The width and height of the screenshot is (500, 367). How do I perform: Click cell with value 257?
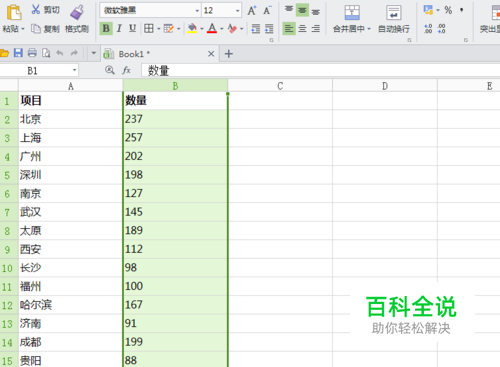coord(175,138)
